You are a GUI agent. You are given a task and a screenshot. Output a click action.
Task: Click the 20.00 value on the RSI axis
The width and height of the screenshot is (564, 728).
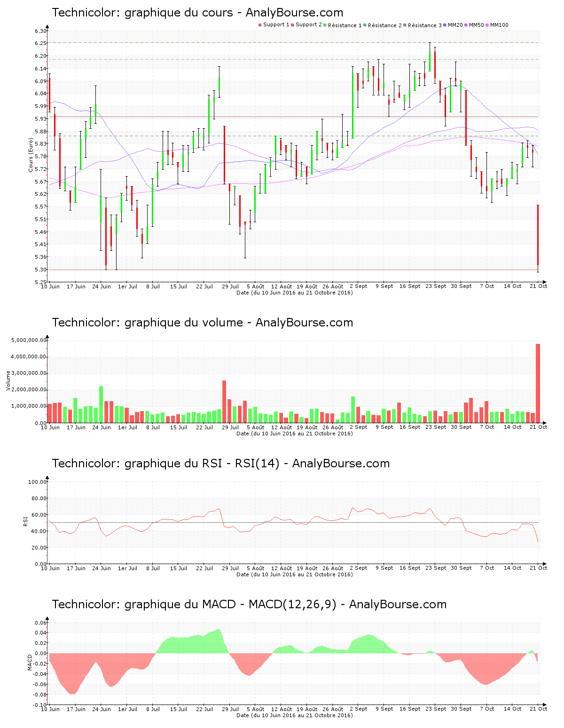[39, 548]
